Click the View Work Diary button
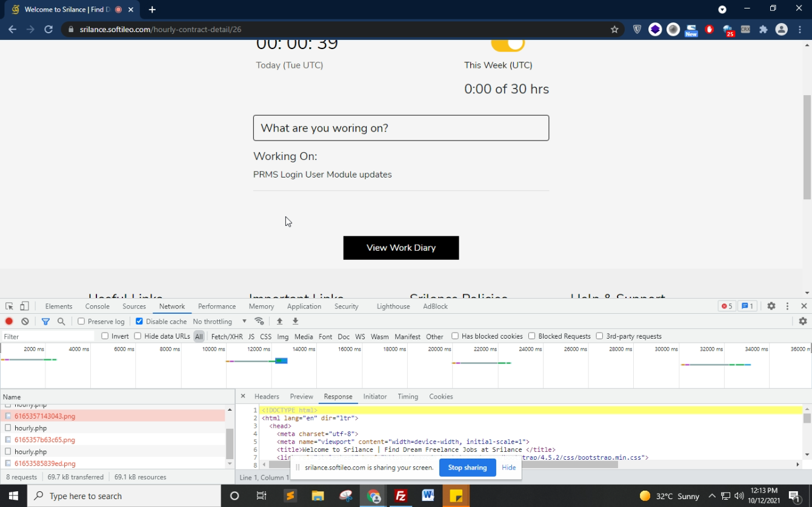 coord(401,248)
